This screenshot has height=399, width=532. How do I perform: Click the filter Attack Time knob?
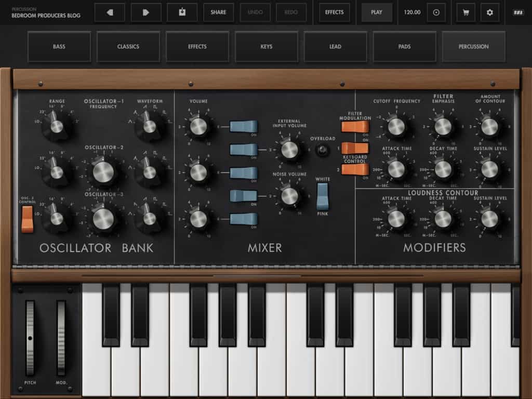(396, 169)
